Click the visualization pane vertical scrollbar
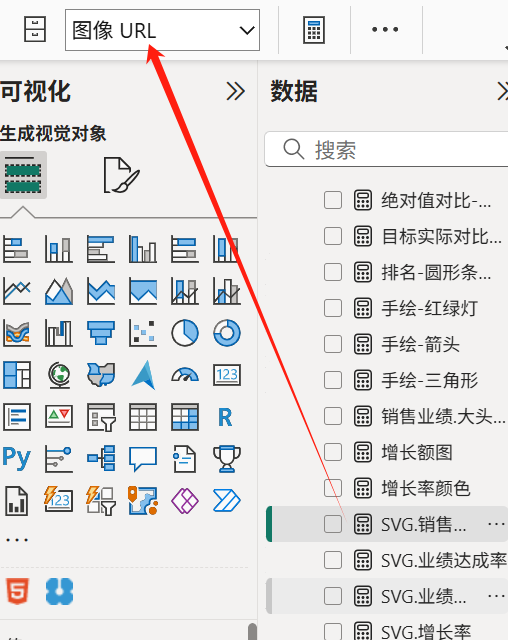The width and height of the screenshot is (508, 640). coord(253,631)
